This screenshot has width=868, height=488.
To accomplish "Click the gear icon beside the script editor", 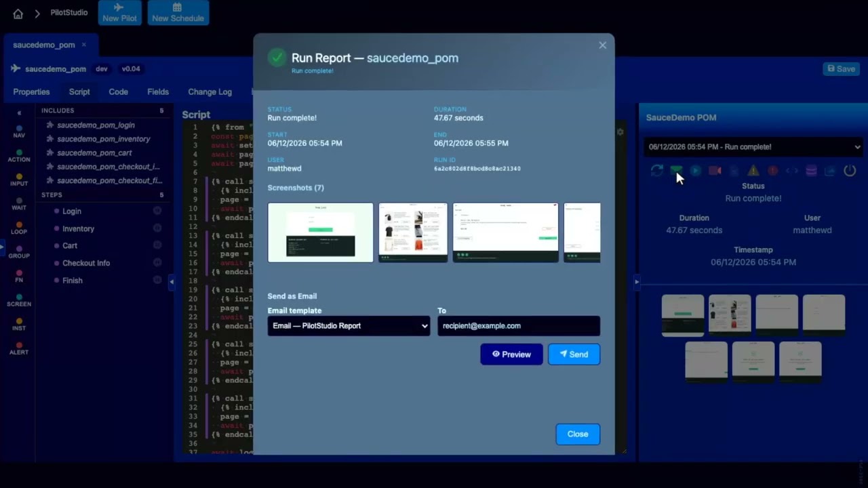I will [x=620, y=132].
